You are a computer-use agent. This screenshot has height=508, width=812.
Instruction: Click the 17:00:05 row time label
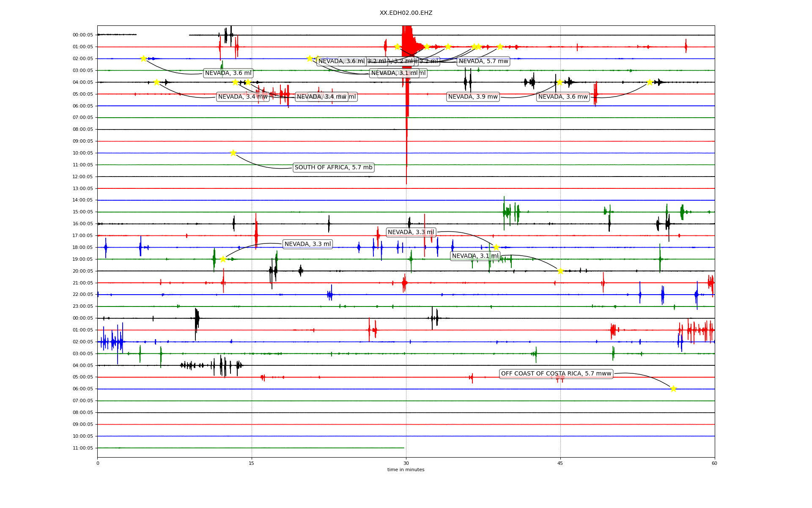(x=83, y=235)
